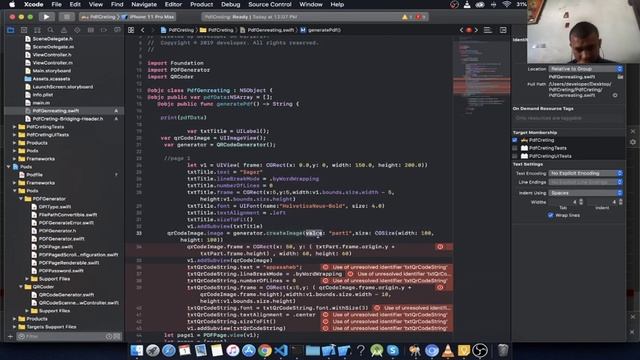Open the Source Control navigator tab
This screenshot has height=360, width=640.
(x=24, y=30)
